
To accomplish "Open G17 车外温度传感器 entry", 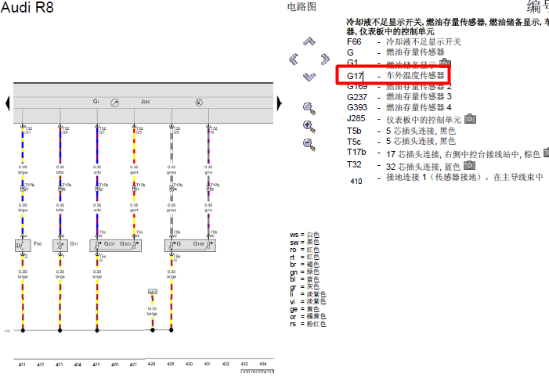I will 395,76.
